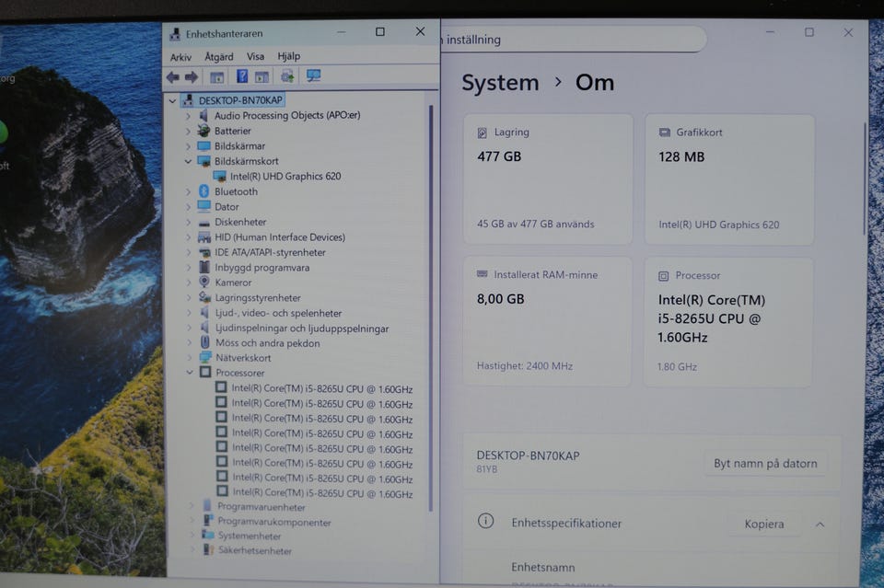
Task: Click the Scan for hardware changes monitor icon
Action: tap(313, 75)
